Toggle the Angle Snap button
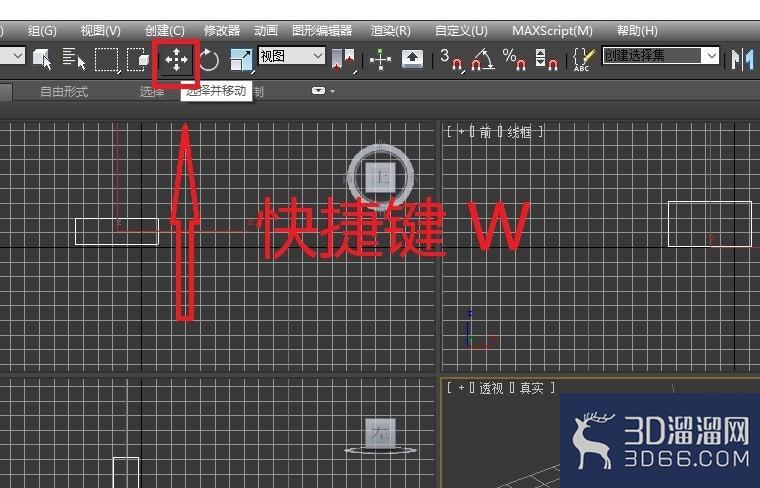Image resolution: width=760 pixels, height=488 pixels. pos(482,59)
